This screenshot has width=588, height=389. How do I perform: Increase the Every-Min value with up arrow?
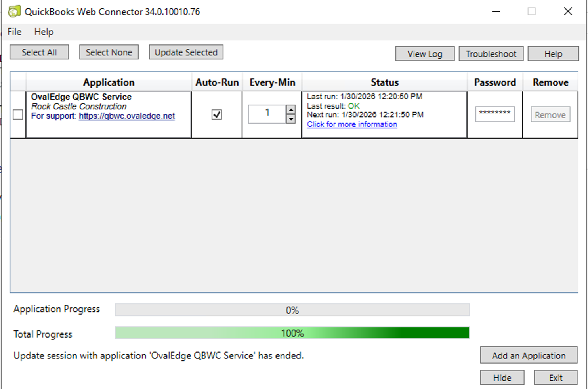291,110
